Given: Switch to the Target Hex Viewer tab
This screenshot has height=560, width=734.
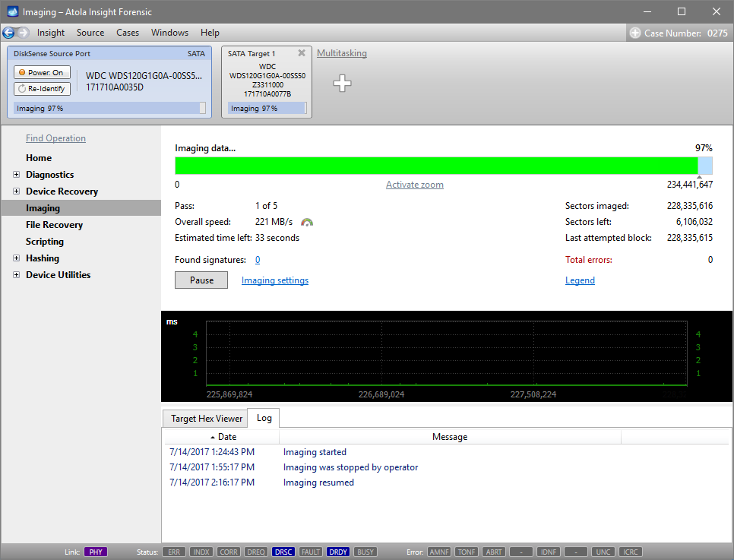Looking at the screenshot, I should tap(207, 418).
